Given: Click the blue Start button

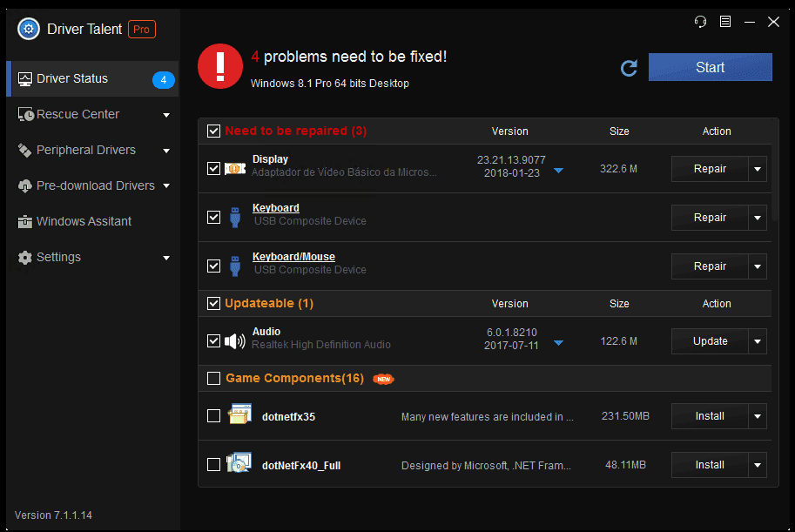Looking at the screenshot, I should (x=711, y=67).
